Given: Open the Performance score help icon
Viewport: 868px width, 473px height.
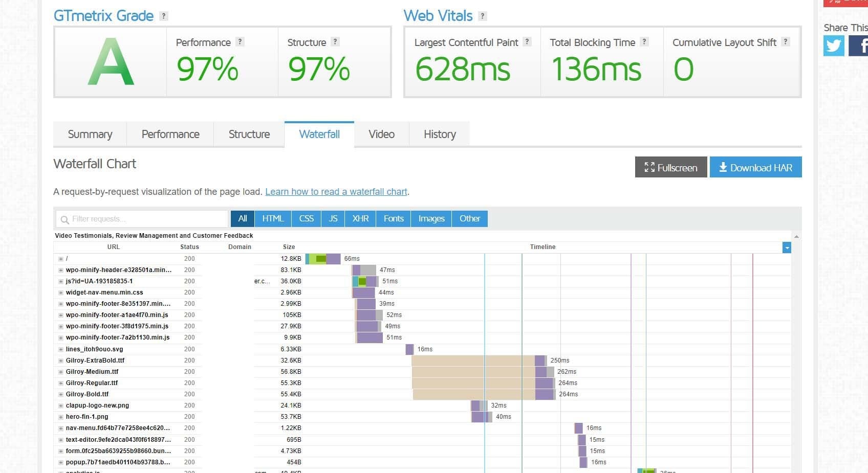Looking at the screenshot, I should 240,42.
